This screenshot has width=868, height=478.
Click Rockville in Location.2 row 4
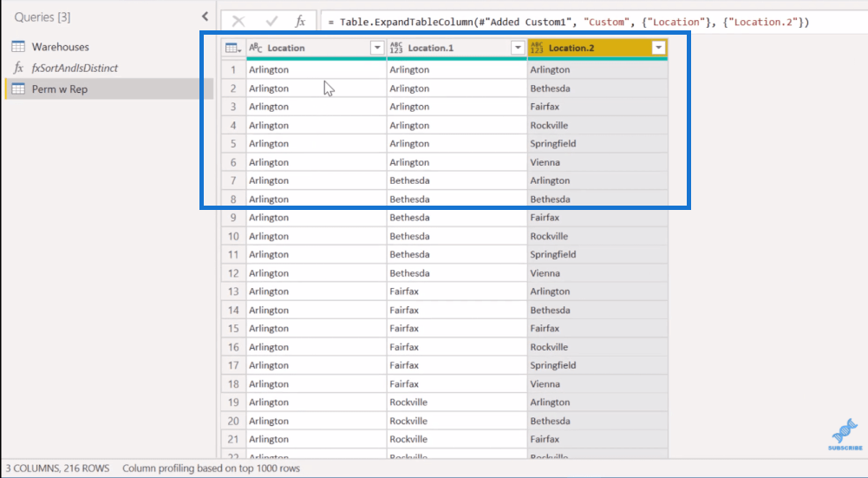click(x=549, y=126)
